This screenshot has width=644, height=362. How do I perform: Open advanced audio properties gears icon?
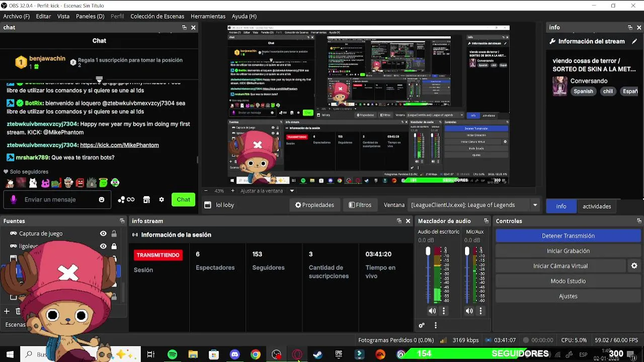(422, 325)
